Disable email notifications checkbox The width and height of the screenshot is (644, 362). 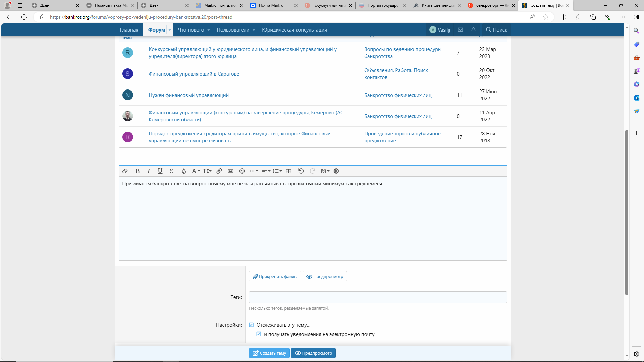pos(259,334)
